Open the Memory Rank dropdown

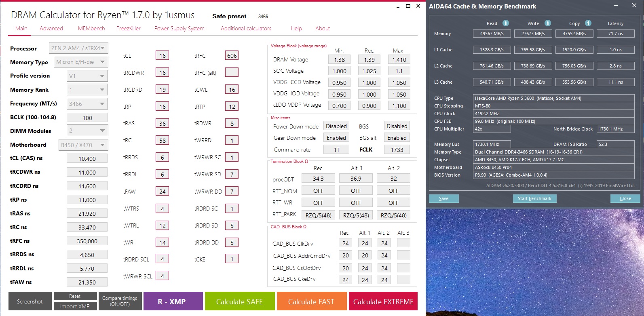(x=87, y=90)
